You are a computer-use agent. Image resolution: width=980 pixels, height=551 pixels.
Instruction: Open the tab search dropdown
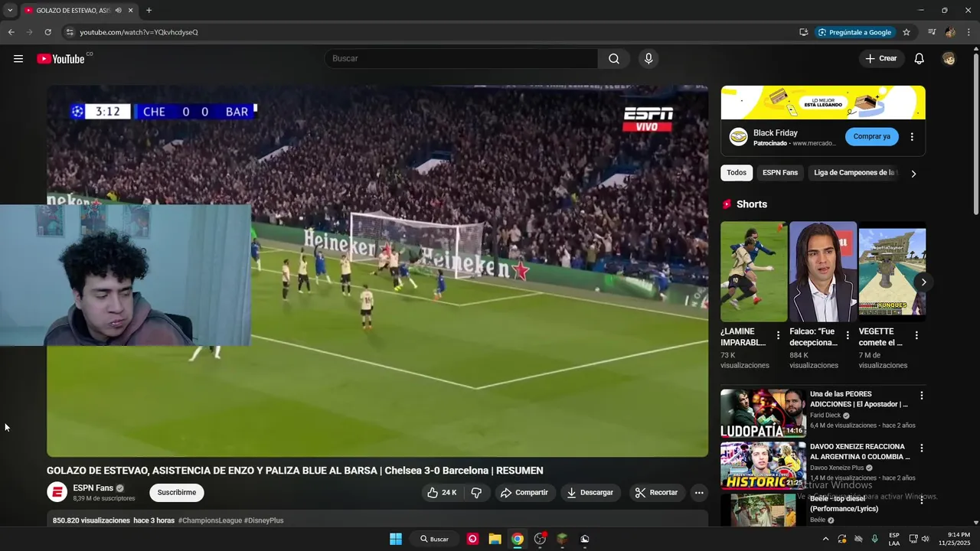tap(9, 11)
